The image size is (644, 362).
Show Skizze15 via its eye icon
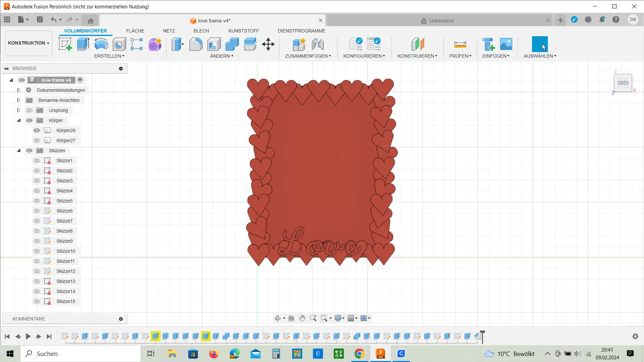click(37, 301)
